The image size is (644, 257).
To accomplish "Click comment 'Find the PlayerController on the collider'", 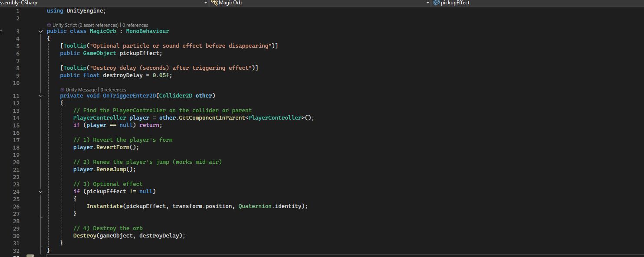I will coord(162,111).
